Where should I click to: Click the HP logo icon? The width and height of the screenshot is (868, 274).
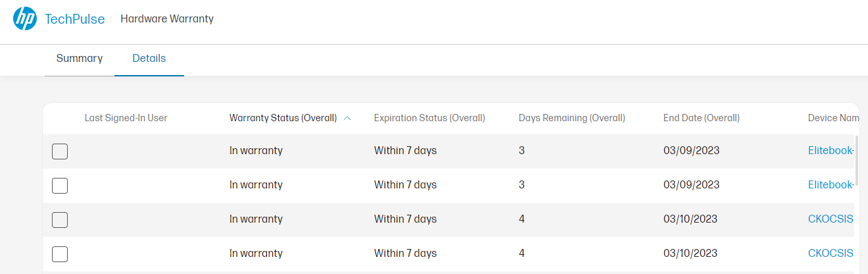[25, 18]
